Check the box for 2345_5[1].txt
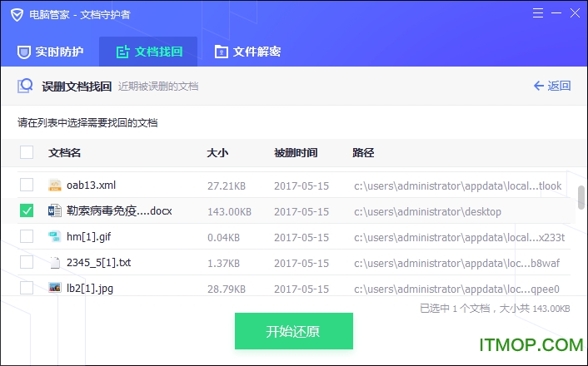Image resolution: width=588 pixels, height=366 pixels. [x=27, y=263]
